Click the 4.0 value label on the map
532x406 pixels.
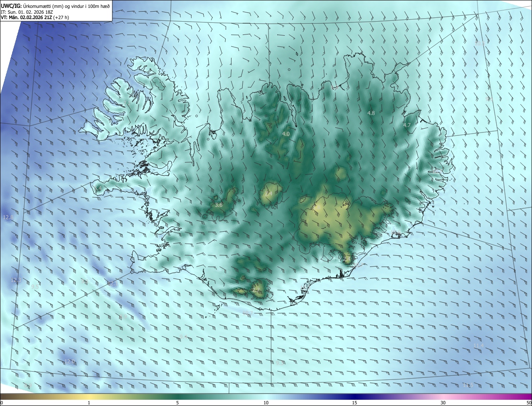286,134
